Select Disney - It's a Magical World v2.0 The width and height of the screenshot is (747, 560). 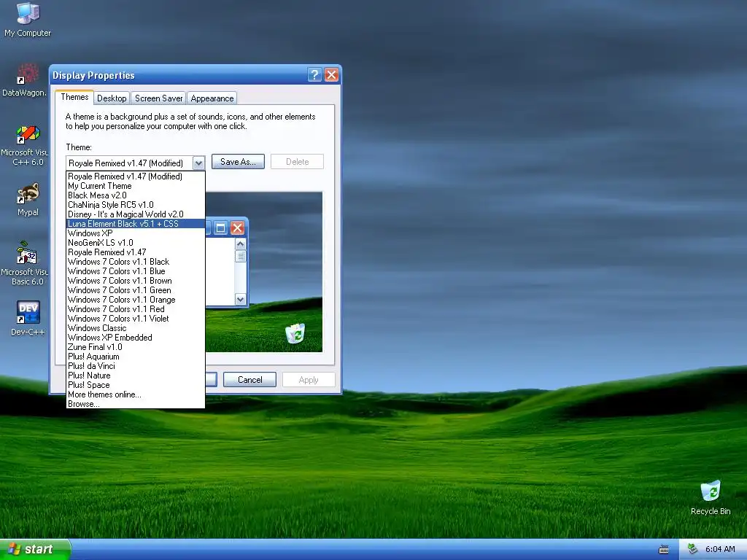click(x=136, y=214)
